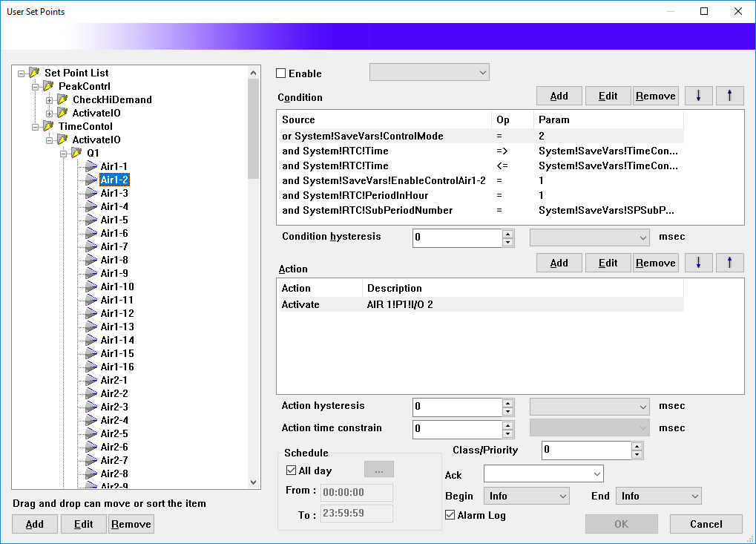This screenshot has height=544, width=756.
Task: Click the CheckHiDemand folder icon
Action: pos(62,99)
